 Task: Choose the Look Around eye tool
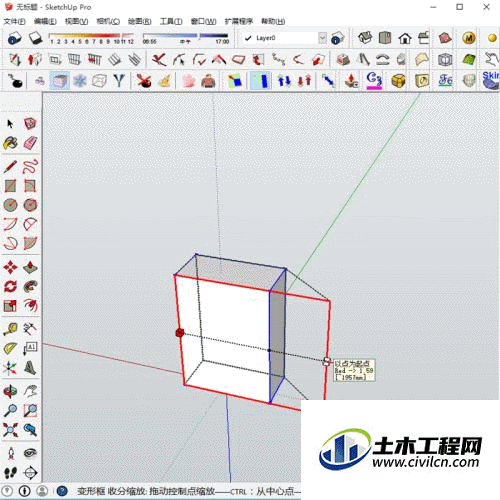[30, 453]
